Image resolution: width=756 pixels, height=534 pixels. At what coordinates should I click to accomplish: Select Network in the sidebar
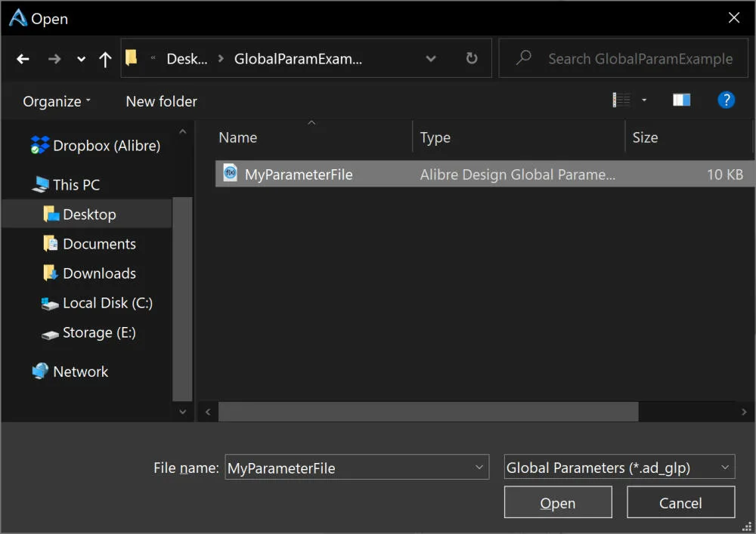[x=70, y=372]
